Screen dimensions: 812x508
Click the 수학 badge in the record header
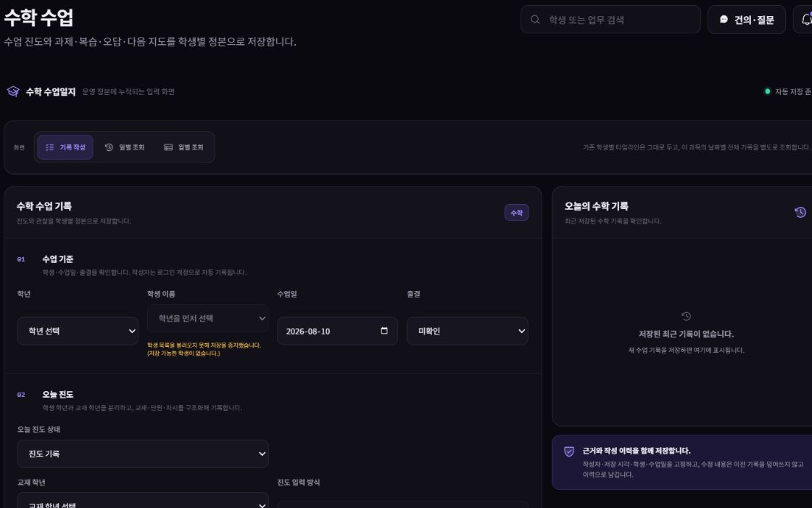[x=517, y=213]
